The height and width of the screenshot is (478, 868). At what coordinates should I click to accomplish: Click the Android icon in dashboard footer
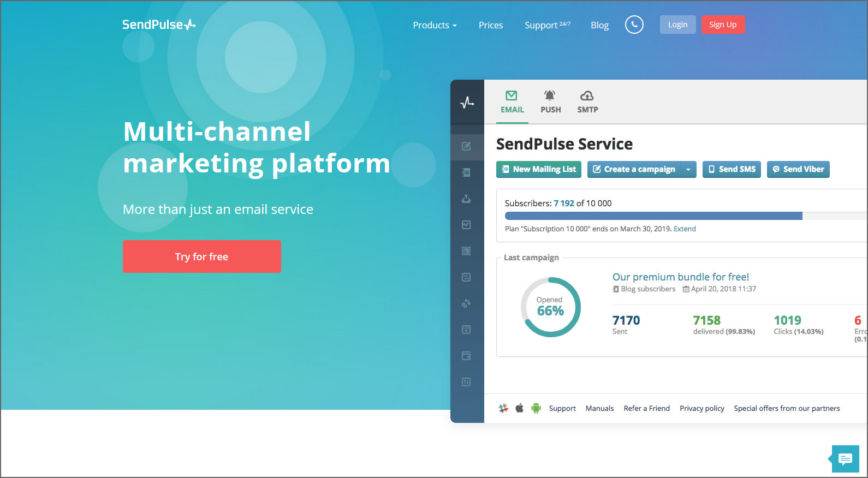[x=536, y=408]
